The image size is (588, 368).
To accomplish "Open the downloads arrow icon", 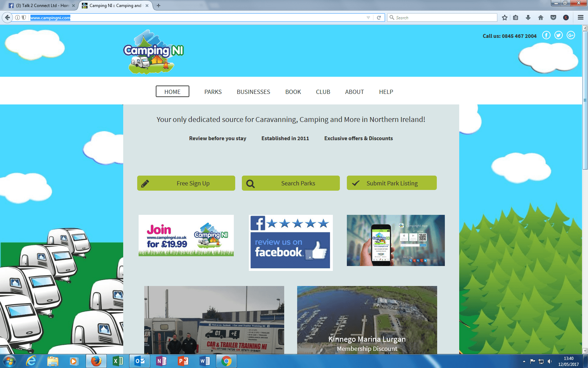I will pos(528,18).
